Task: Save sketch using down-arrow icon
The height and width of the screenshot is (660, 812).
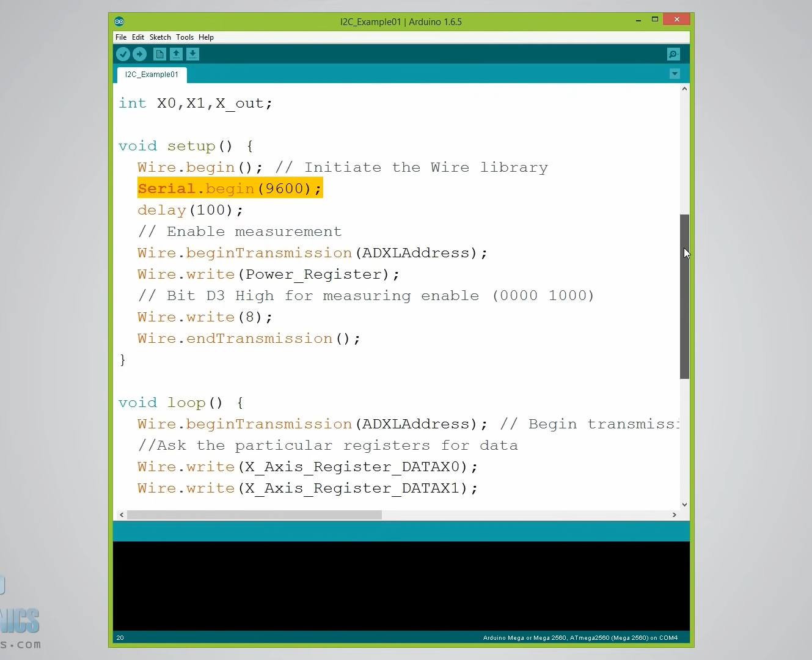Action: pyautogui.click(x=192, y=54)
